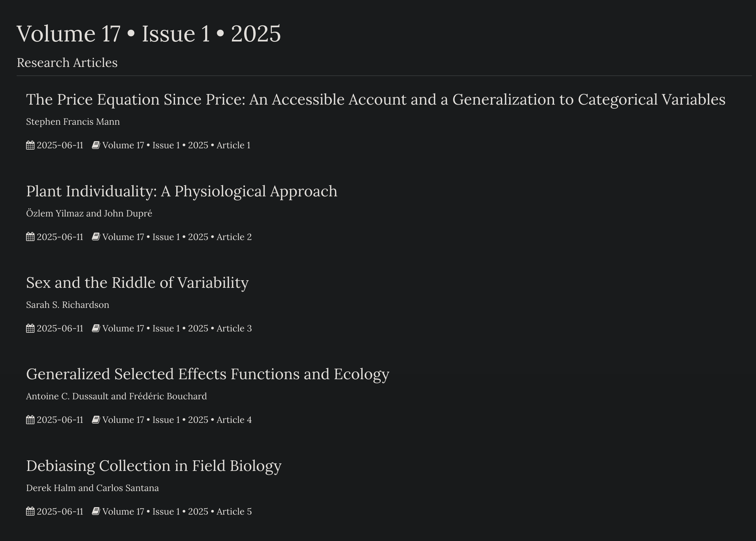The width and height of the screenshot is (756, 541).
Task: Click the Research Articles section heading
Action: (67, 63)
